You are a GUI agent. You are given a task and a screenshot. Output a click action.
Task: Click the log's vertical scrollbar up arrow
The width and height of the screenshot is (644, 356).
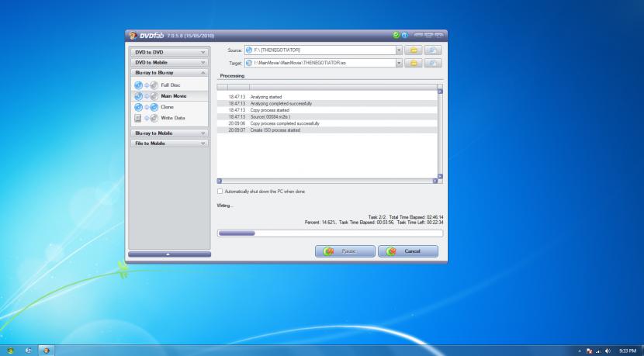pyautogui.click(x=440, y=92)
